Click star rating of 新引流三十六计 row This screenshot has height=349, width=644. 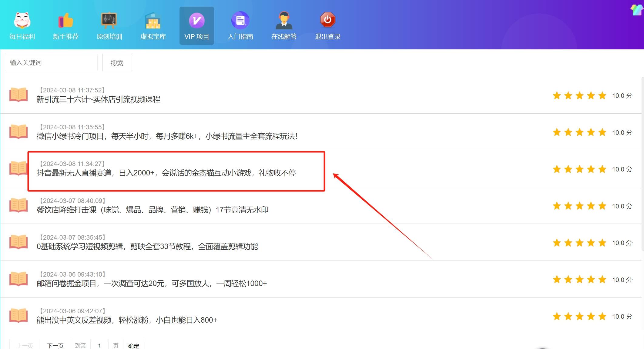579,96
